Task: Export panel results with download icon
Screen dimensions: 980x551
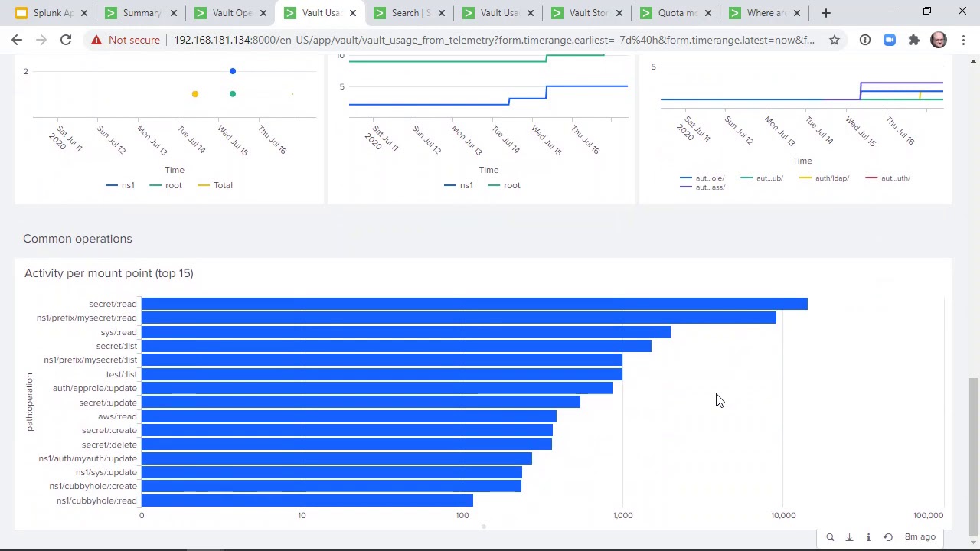Action: 849,537
